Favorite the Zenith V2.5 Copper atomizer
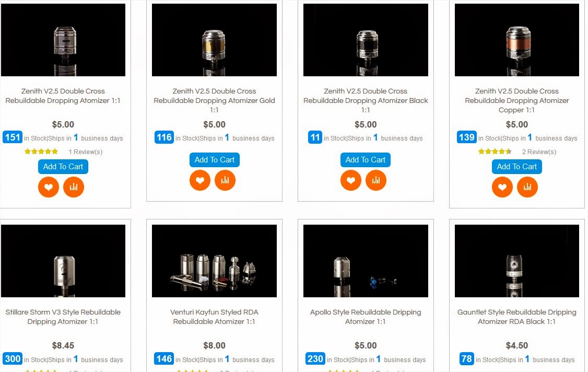 click(x=502, y=187)
